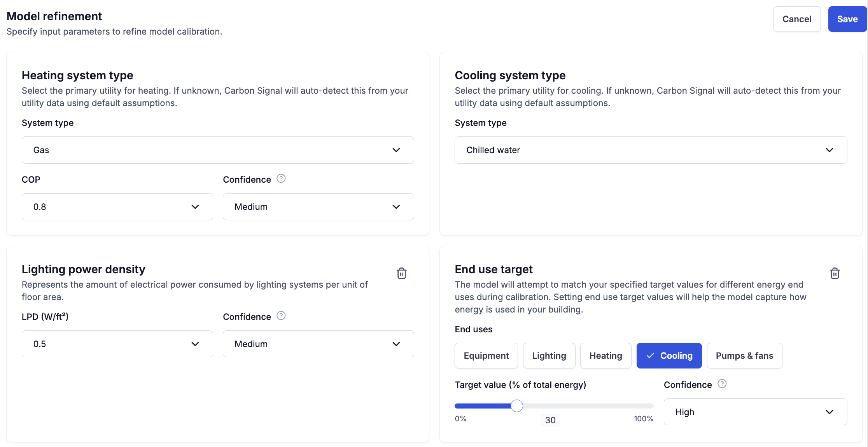Open the End use Confidence High dropdown

[x=755, y=412]
